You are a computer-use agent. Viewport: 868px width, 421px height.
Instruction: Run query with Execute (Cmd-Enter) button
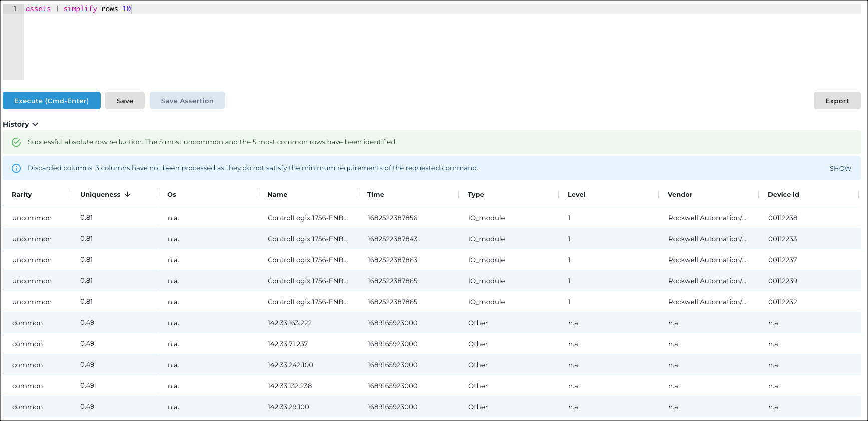(52, 101)
